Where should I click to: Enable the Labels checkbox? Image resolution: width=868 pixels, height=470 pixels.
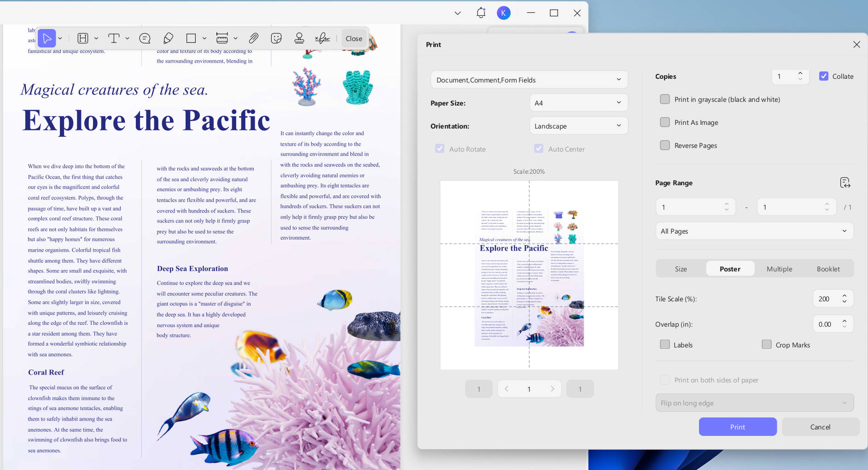(665, 344)
